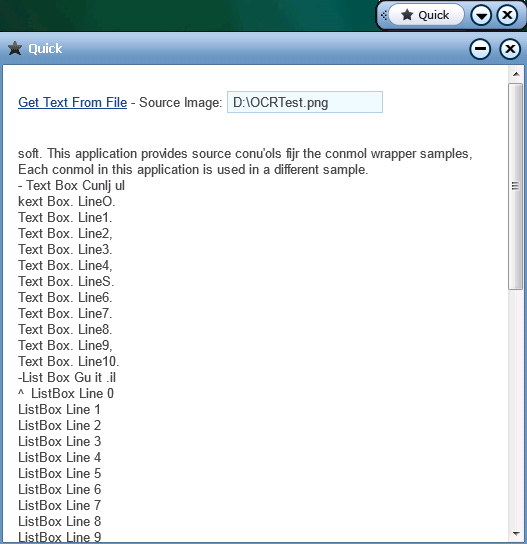Focus the Source Image path input field

[305, 102]
